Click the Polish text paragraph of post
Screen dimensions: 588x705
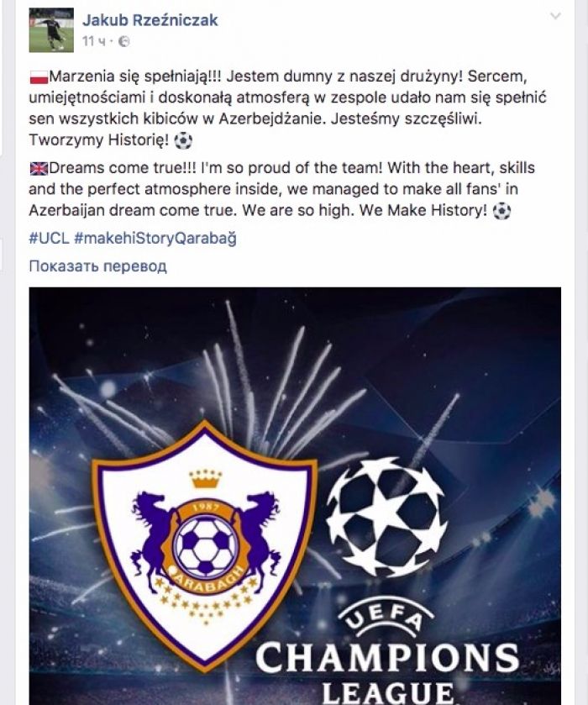[x=288, y=108]
